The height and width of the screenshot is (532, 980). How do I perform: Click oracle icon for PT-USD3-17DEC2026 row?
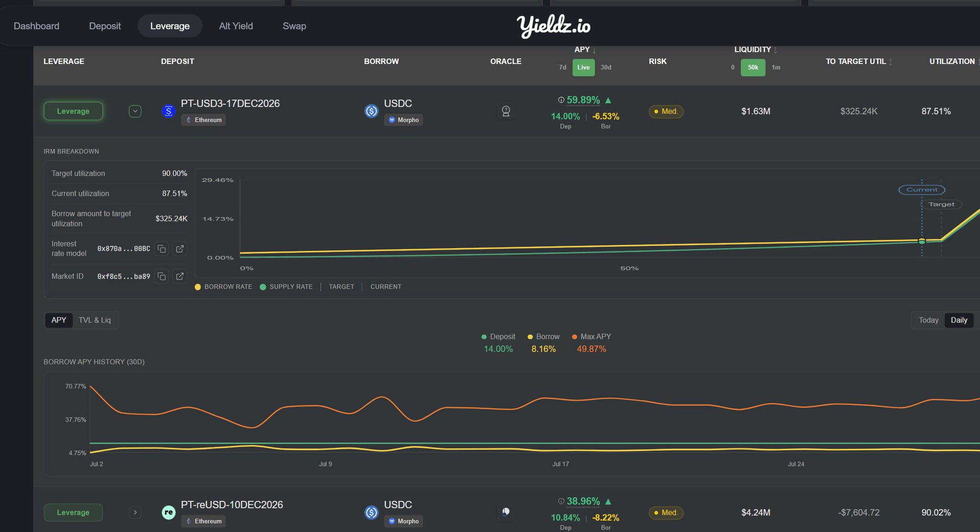pos(506,111)
